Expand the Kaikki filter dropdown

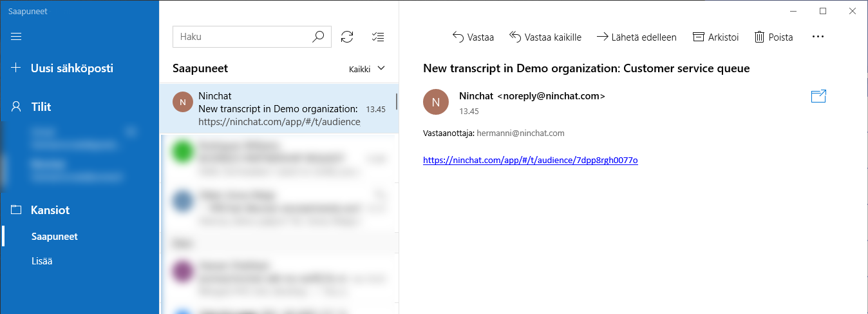tap(367, 69)
